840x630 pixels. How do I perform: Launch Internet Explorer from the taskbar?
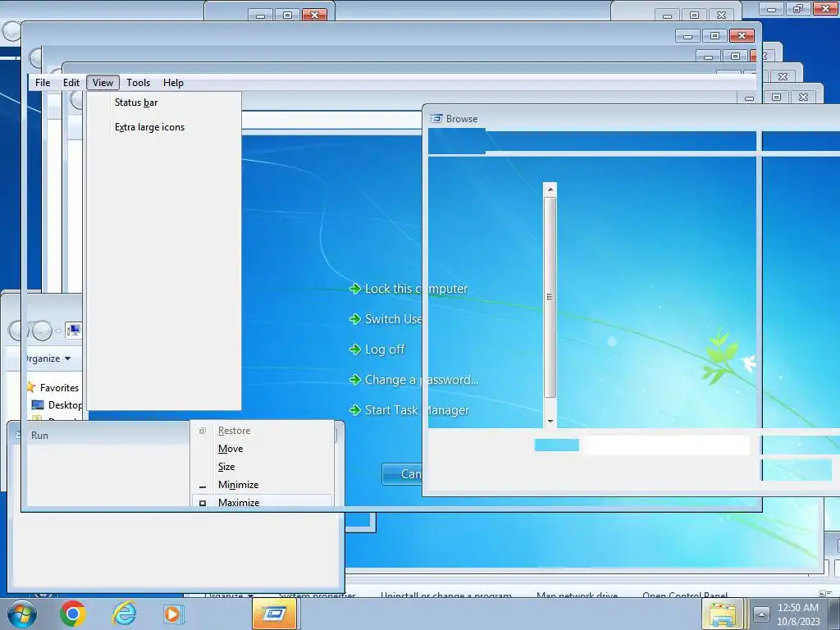pyautogui.click(x=124, y=614)
